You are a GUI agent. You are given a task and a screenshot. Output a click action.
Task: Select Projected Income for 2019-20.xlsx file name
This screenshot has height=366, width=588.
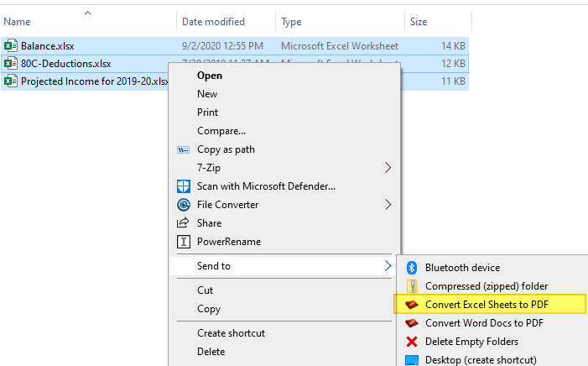95,81
